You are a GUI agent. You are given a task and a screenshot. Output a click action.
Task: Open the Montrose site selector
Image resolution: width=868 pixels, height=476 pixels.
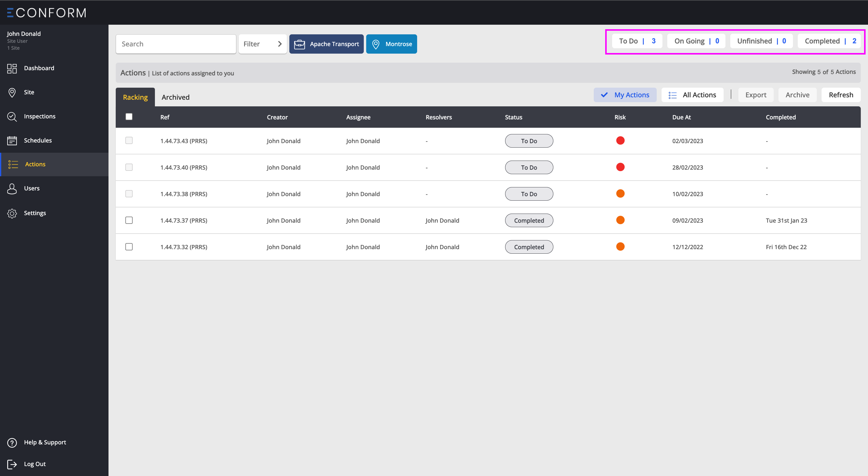pyautogui.click(x=391, y=44)
